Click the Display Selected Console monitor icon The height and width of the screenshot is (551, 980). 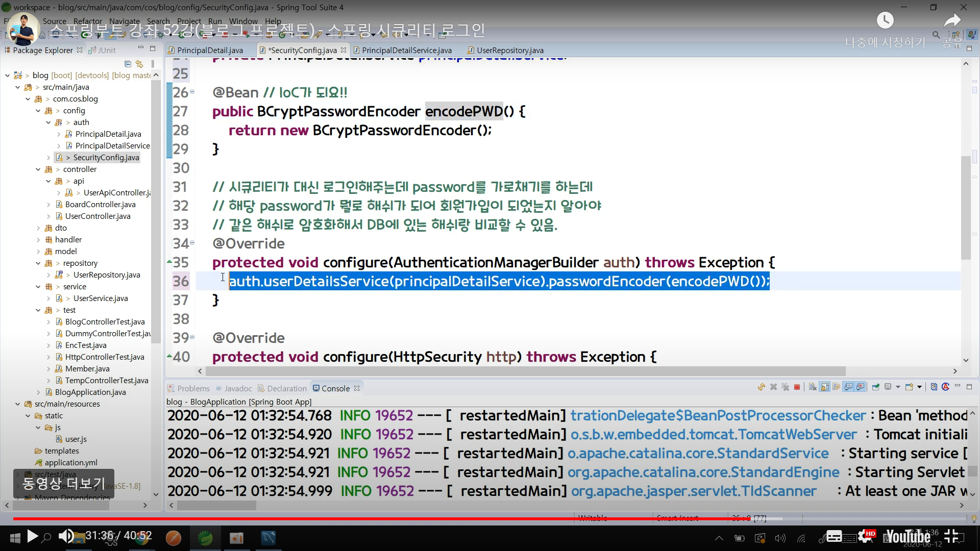click(x=888, y=387)
